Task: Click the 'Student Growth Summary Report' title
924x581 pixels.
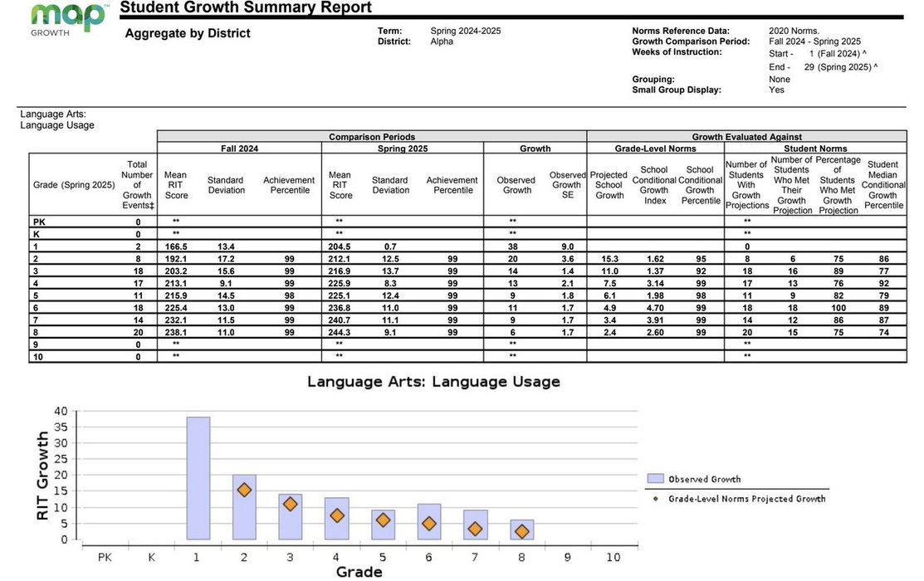Action: click(246, 7)
